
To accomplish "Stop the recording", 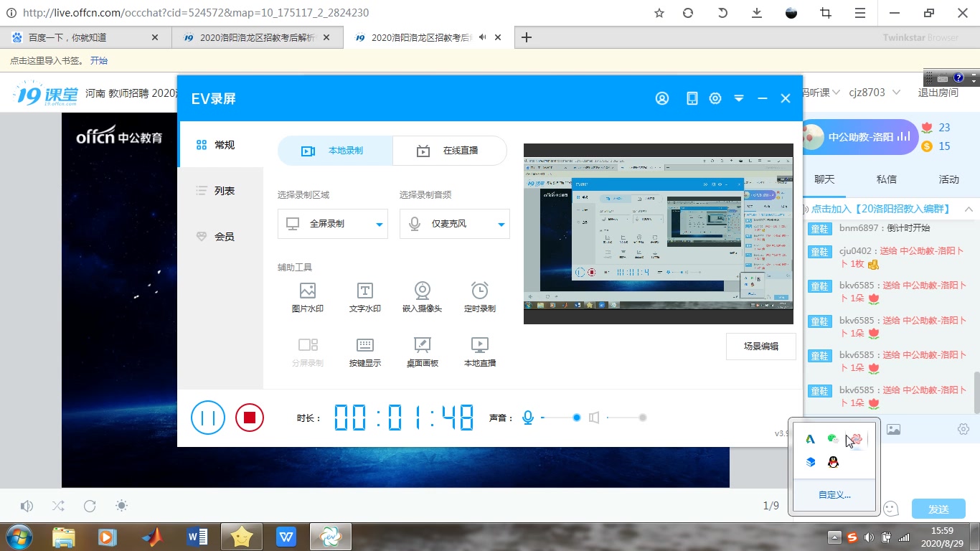I will (x=250, y=418).
